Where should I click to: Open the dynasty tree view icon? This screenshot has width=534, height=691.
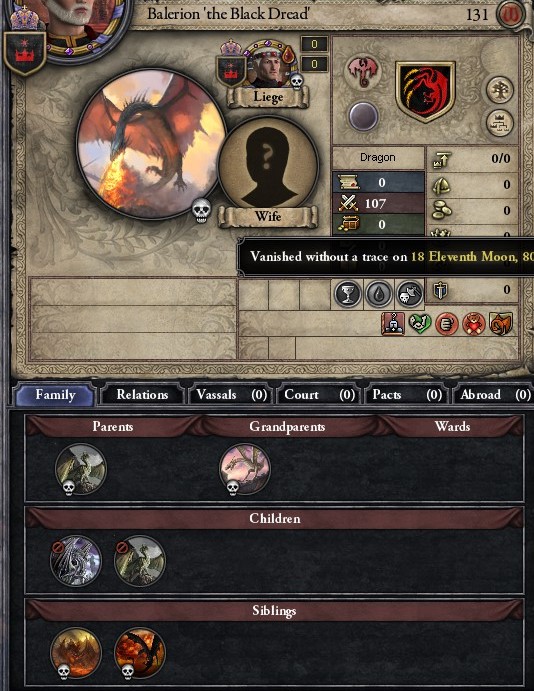tap(500, 90)
